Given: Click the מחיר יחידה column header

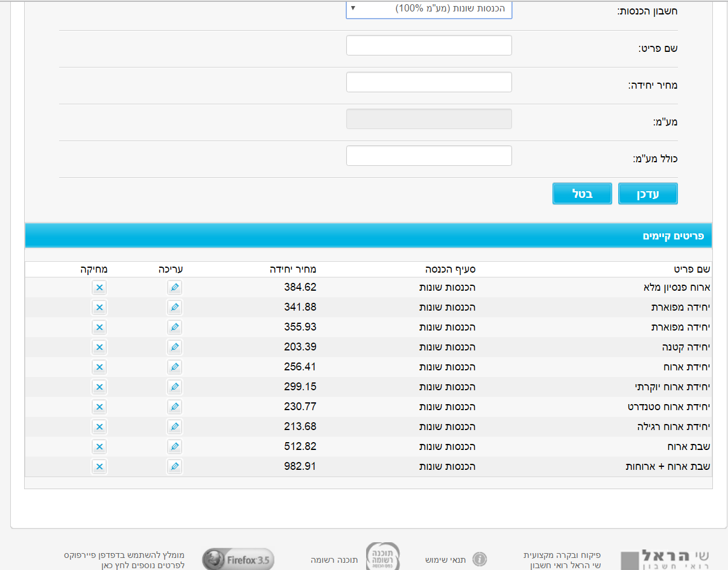Looking at the screenshot, I should pos(293,269).
